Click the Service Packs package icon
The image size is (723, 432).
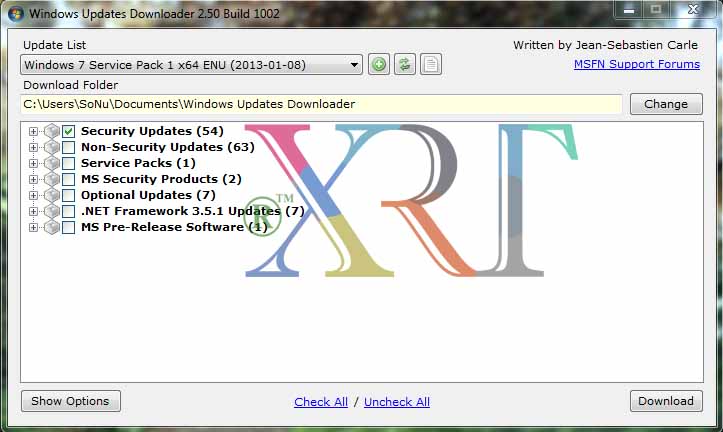point(52,163)
